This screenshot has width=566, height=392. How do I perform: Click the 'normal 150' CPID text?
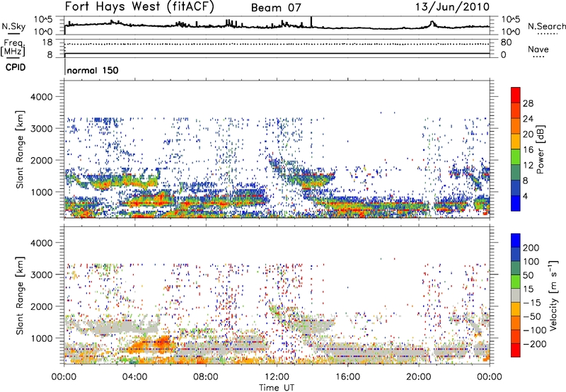93,70
